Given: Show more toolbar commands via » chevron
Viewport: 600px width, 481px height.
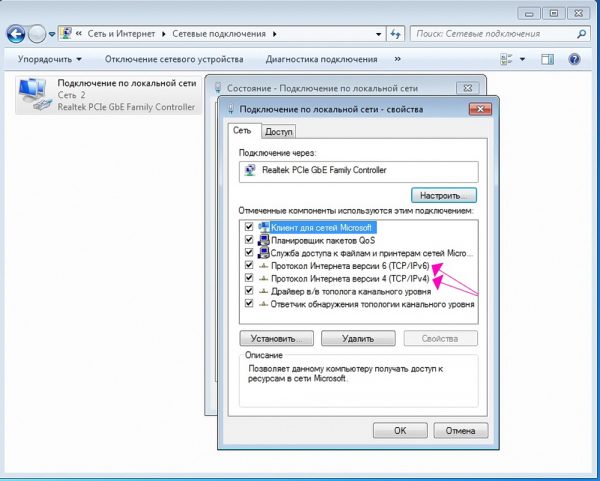Looking at the screenshot, I should tap(398, 59).
